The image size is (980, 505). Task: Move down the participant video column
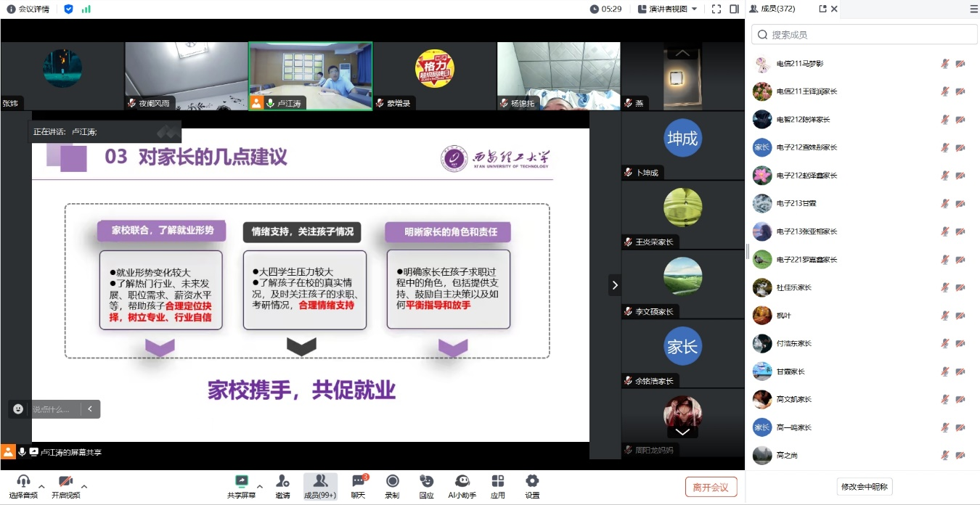pyautogui.click(x=682, y=432)
